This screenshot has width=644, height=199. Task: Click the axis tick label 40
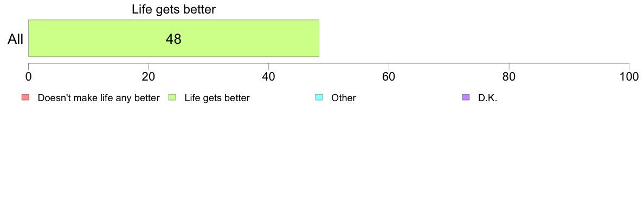tap(269, 77)
